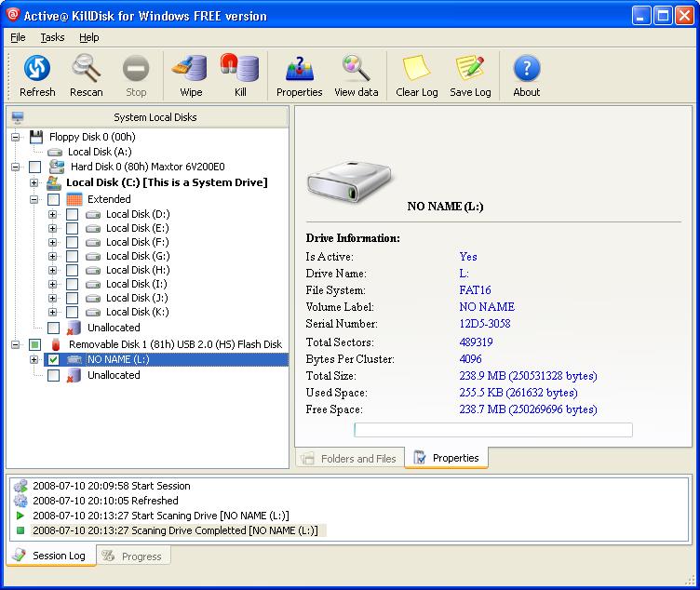This screenshot has width=700, height=590.
Task: Check the Extended partition checkbox
Action: coord(54,199)
